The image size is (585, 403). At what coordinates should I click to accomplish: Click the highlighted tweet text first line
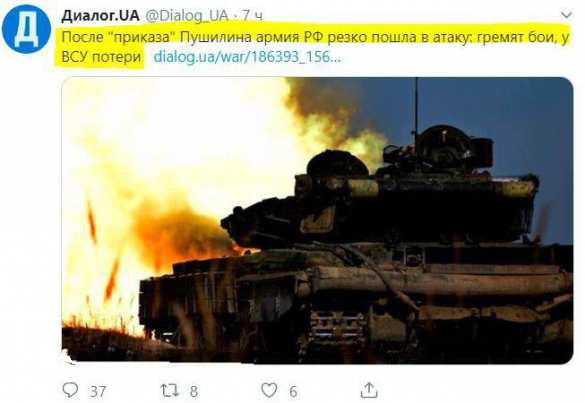tap(315, 37)
